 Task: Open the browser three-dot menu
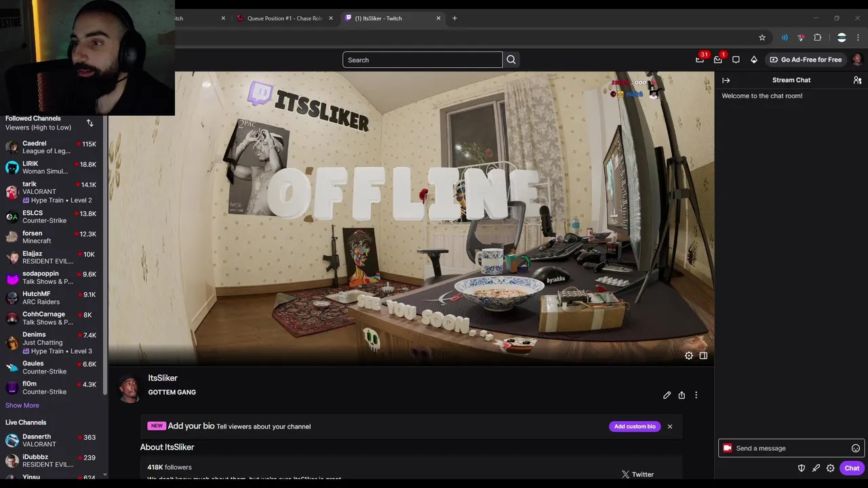pos(858,37)
